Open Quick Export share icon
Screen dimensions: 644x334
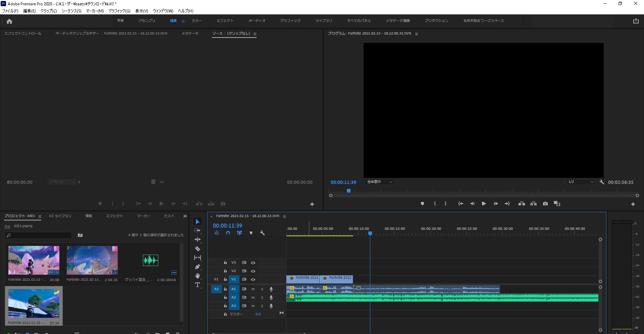(636, 21)
